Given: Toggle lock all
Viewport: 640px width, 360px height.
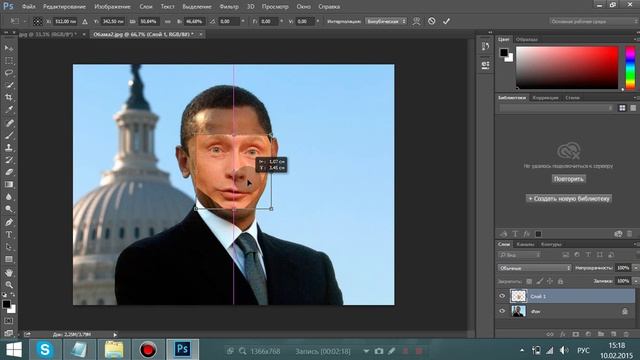Looking at the screenshot, I should coord(560,281).
